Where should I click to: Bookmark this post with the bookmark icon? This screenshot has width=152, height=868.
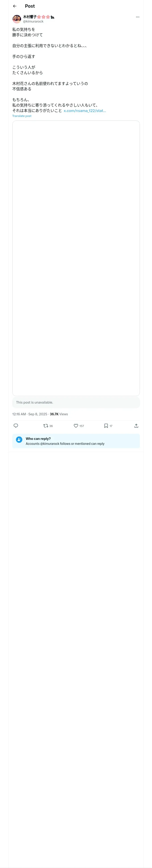pyautogui.click(x=106, y=426)
